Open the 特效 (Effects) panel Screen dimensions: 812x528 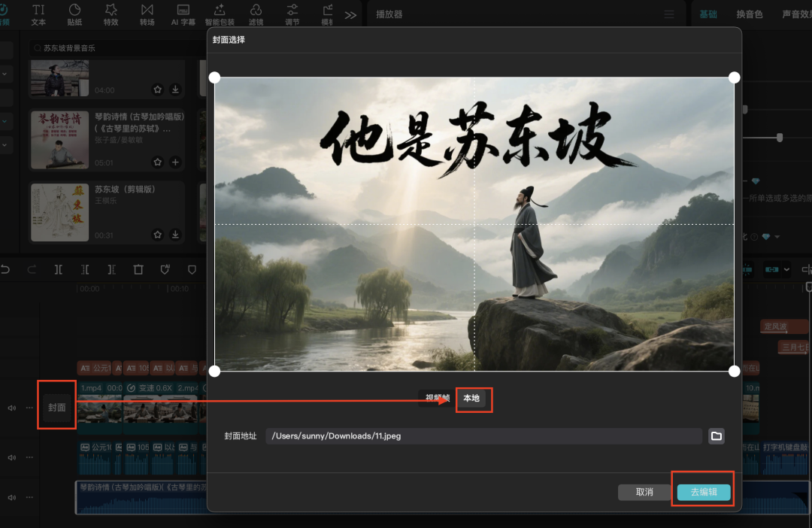[x=111, y=14]
